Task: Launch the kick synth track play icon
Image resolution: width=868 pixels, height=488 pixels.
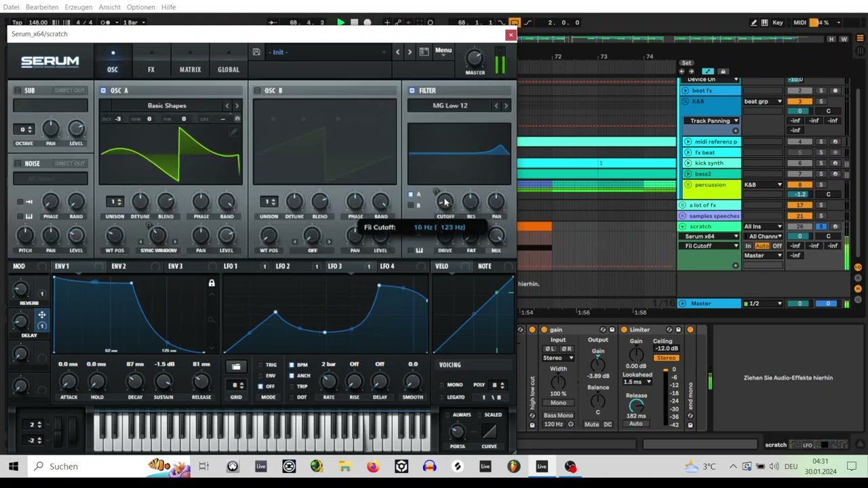Action: point(688,163)
